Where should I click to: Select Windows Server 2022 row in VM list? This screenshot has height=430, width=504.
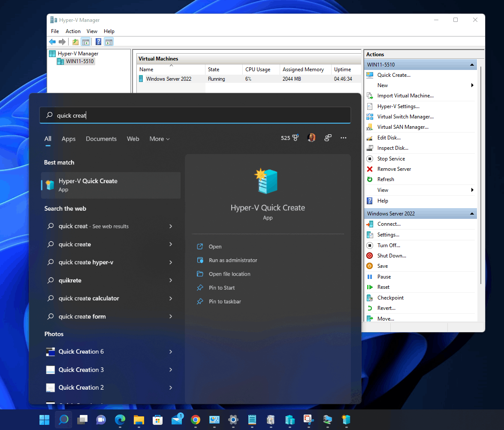(x=250, y=79)
